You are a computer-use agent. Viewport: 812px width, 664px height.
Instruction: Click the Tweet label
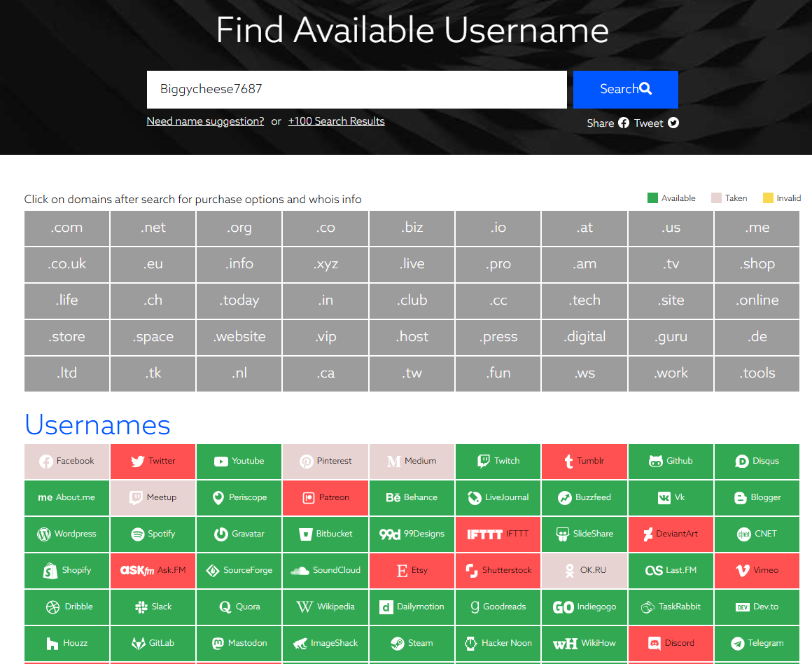(x=648, y=123)
